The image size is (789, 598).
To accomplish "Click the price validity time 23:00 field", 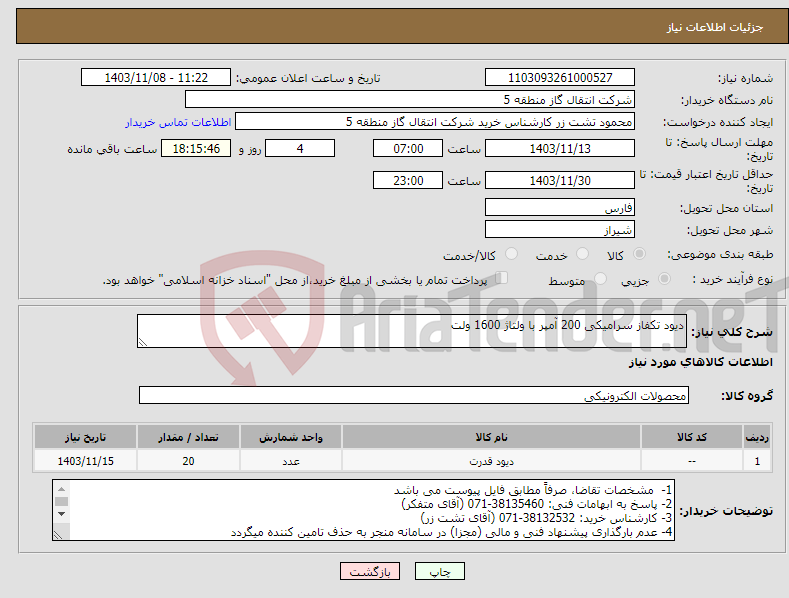I will (408, 180).
